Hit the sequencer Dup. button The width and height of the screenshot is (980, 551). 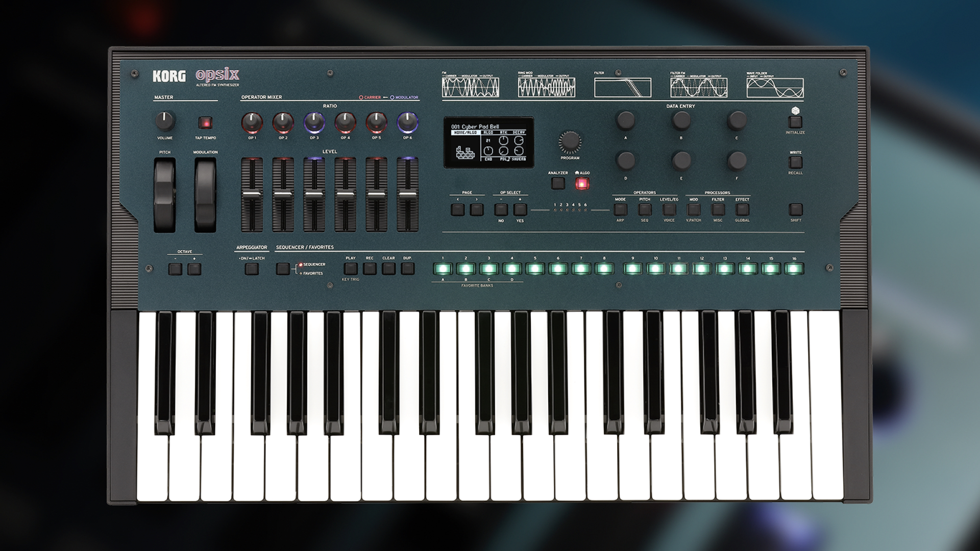coord(407,268)
